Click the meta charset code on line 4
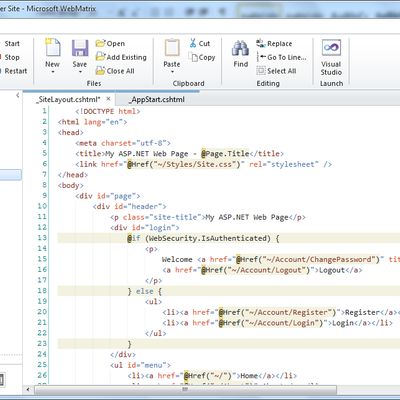Image resolution: width=400 pixels, height=400 pixels. tap(123, 143)
